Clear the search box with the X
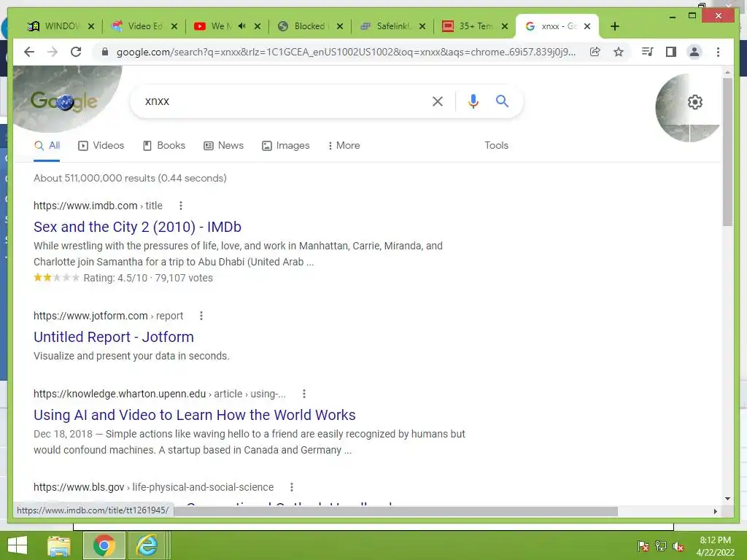This screenshot has height=560, width=747. coord(438,101)
